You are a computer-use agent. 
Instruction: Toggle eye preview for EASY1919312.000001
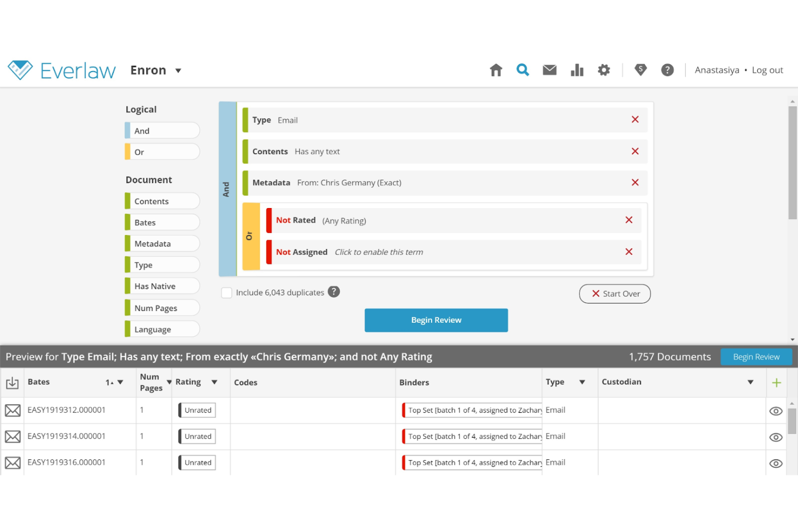click(775, 411)
